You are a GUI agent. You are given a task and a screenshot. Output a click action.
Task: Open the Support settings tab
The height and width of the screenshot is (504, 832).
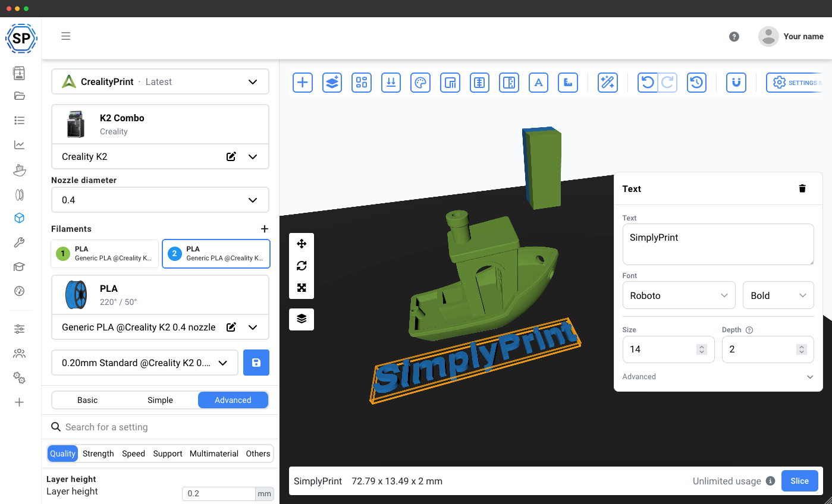click(168, 453)
